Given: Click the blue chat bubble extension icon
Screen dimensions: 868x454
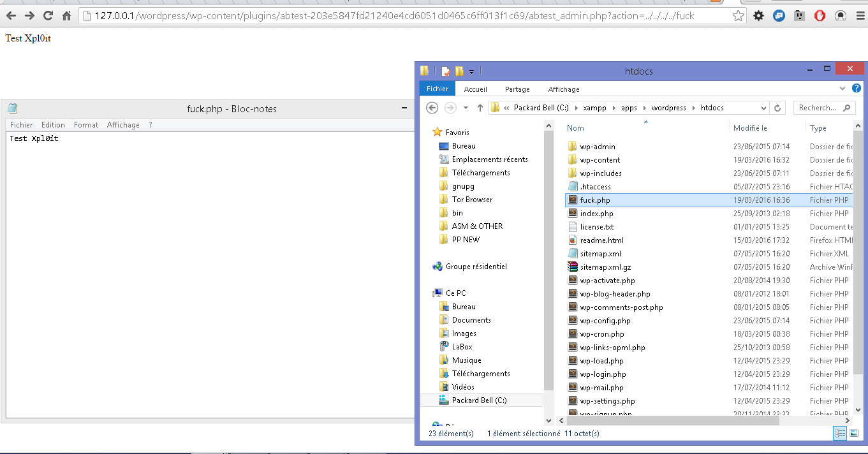Looking at the screenshot, I should (779, 16).
